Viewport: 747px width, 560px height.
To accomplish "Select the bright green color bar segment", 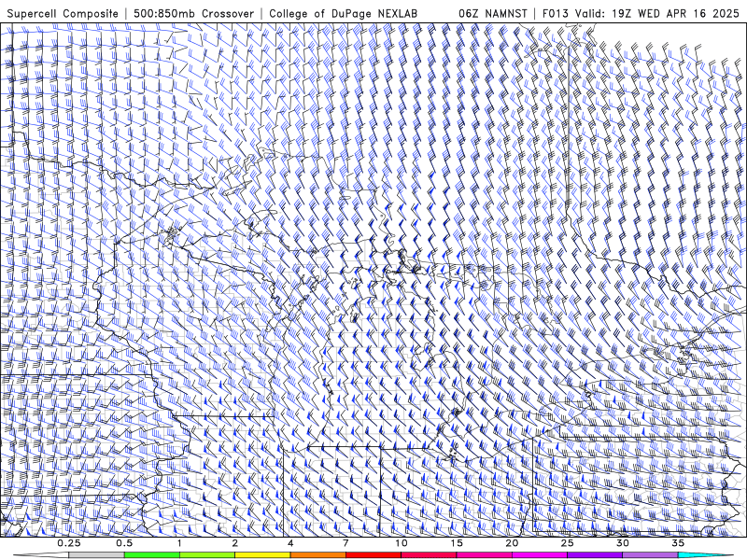I will pyautogui.click(x=152, y=555).
